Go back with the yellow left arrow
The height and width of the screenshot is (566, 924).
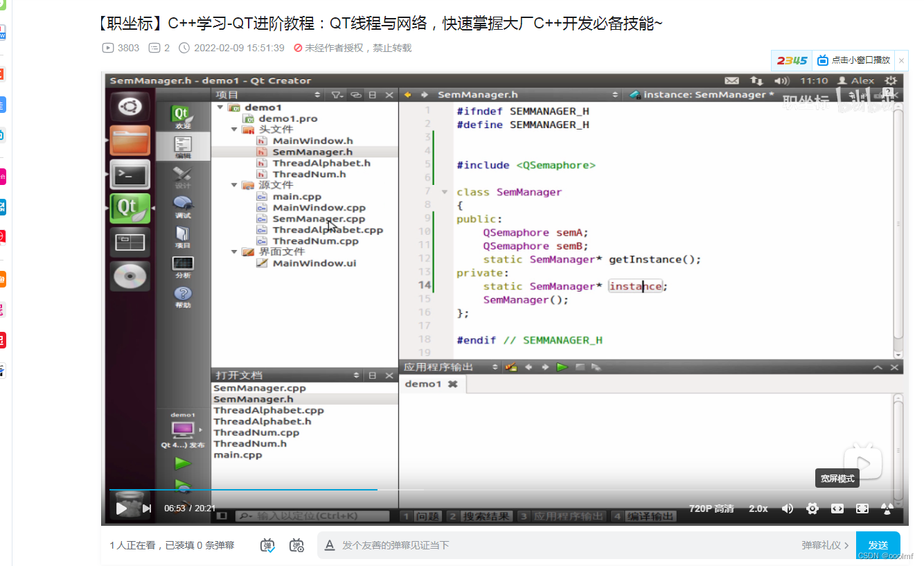408,95
